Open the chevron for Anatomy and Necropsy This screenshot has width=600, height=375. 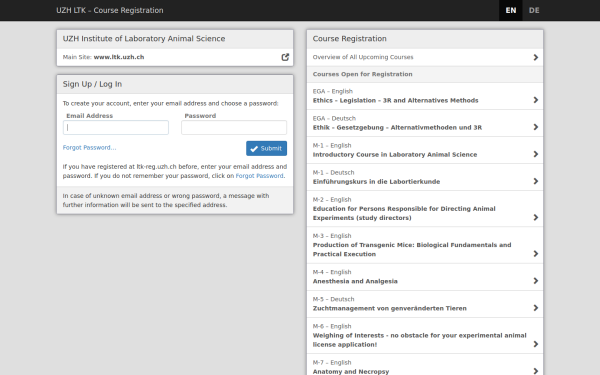coord(536,371)
